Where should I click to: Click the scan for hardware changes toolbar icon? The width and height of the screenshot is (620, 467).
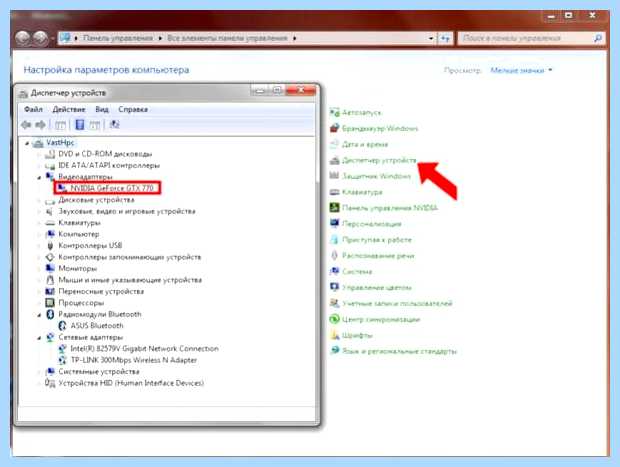coord(114,125)
